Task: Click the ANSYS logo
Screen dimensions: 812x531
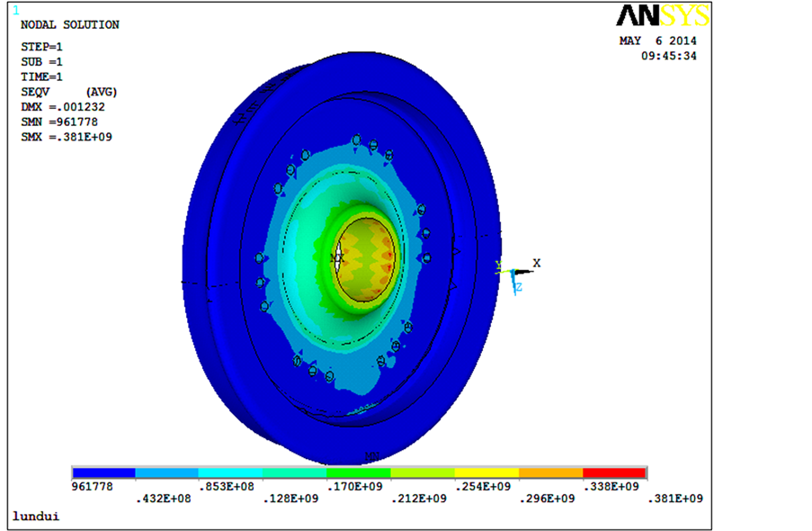Action: 663,16
